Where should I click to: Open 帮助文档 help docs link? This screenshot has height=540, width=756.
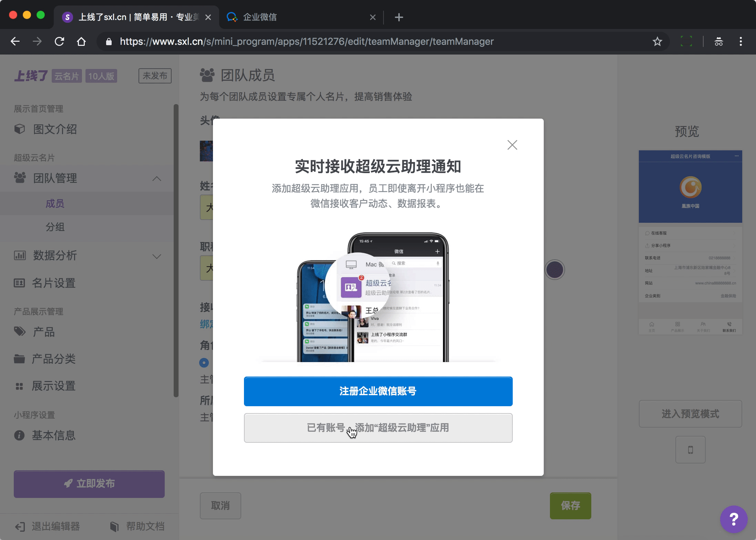(137, 527)
